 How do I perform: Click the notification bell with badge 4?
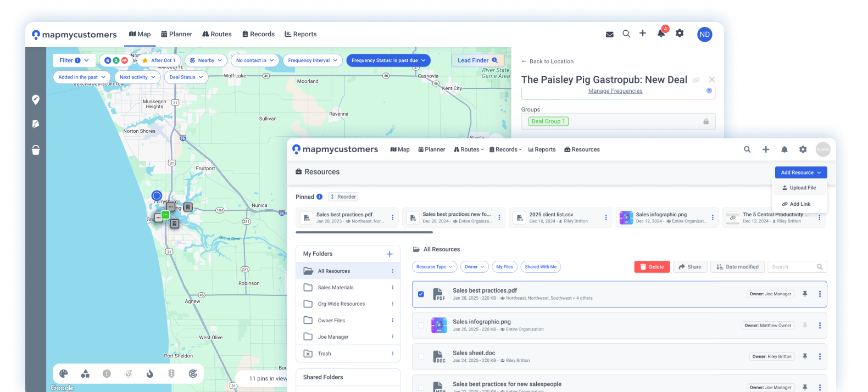[661, 33]
